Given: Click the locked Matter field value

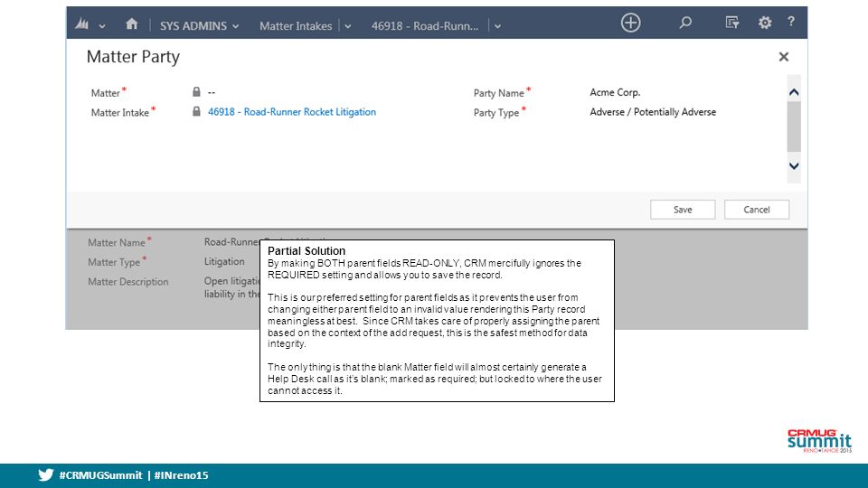Looking at the screenshot, I should click(x=212, y=92).
